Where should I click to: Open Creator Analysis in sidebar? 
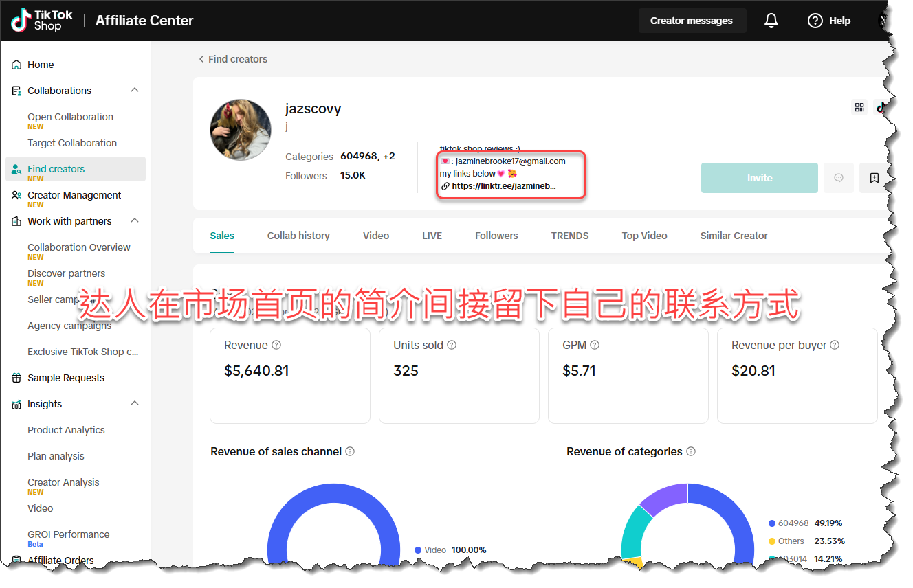pos(63,482)
